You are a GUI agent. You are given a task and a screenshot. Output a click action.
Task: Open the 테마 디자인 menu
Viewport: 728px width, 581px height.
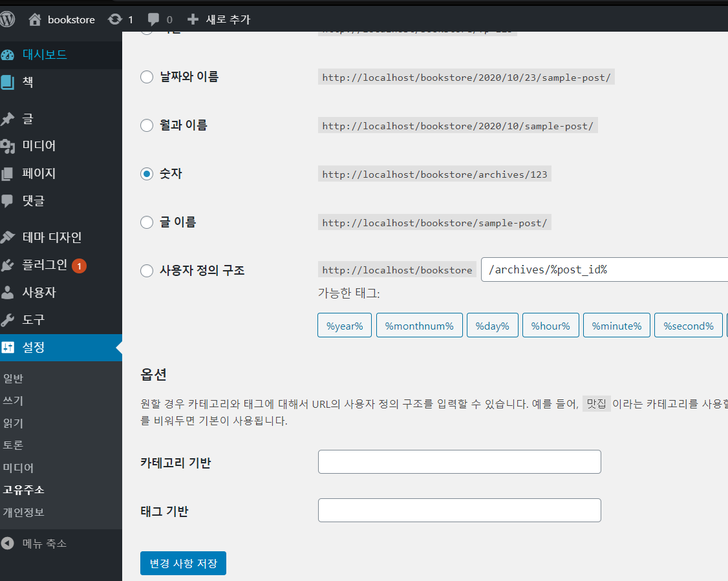click(x=61, y=237)
